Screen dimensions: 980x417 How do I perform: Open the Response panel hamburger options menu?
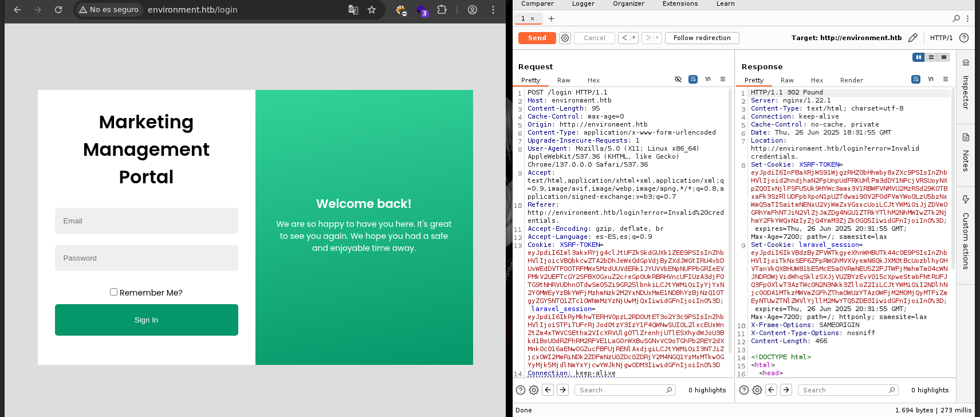[946, 79]
